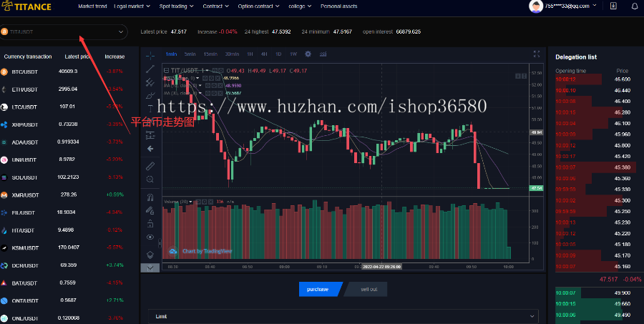
Task: Select the zoom-in magnifier tool
Action: [x=150, y=179]
